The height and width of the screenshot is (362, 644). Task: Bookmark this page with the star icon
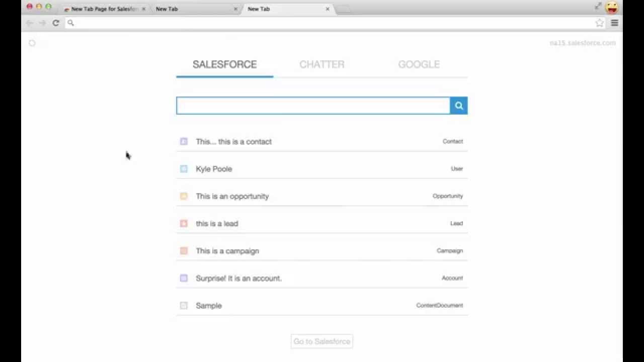[x=599, y=23]
